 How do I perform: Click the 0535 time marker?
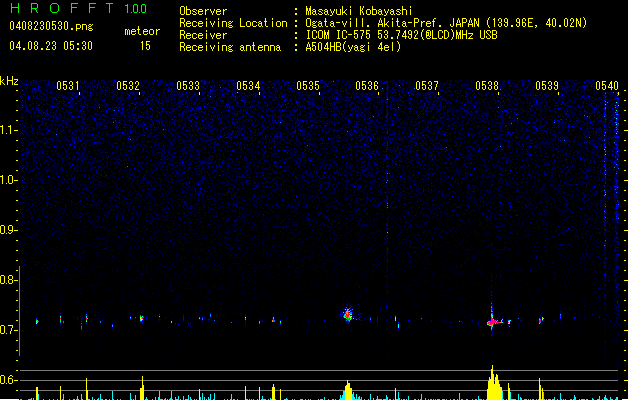pyautogui.click(x=308, y=86)
